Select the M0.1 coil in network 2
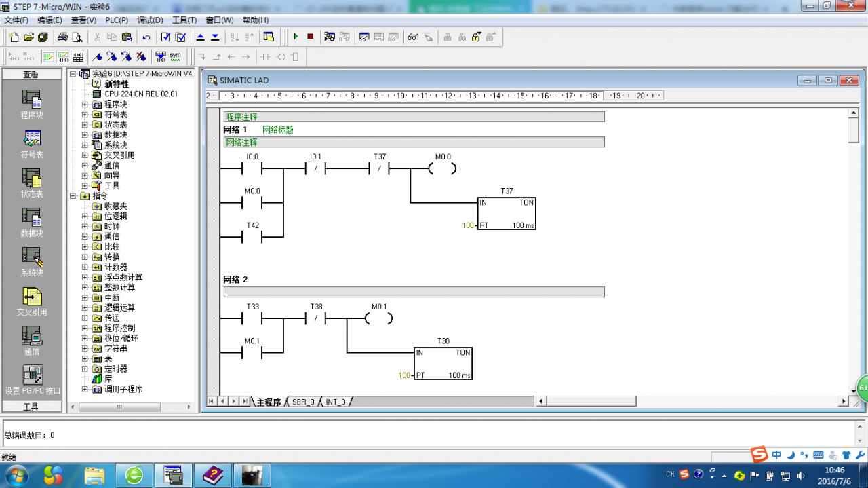Screen dimensions: 868x488 [379, 318]
